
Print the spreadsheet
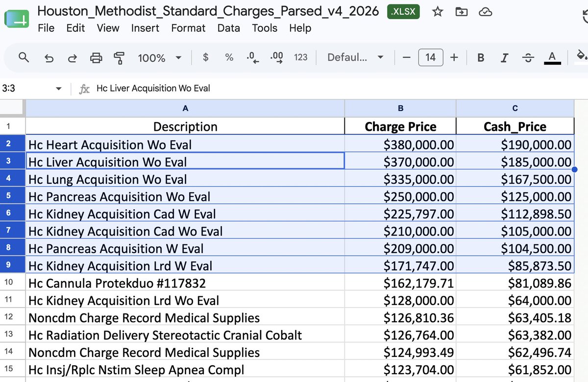point(96,58)
